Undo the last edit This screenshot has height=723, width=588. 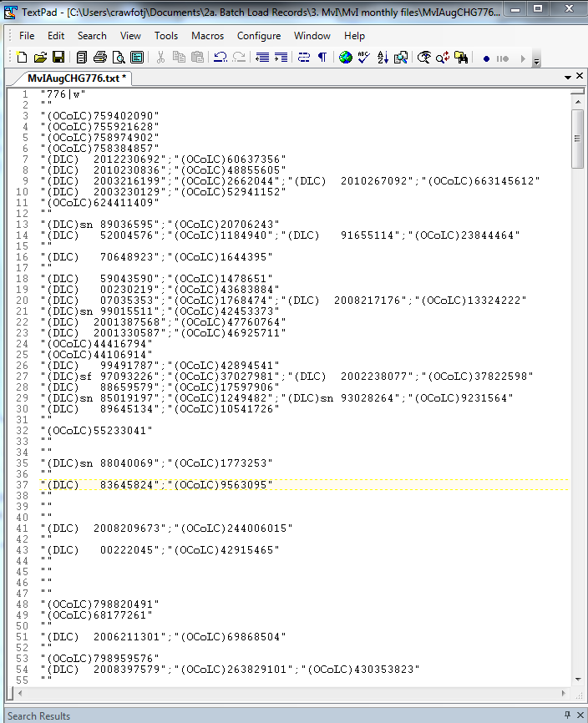[220, 58]
